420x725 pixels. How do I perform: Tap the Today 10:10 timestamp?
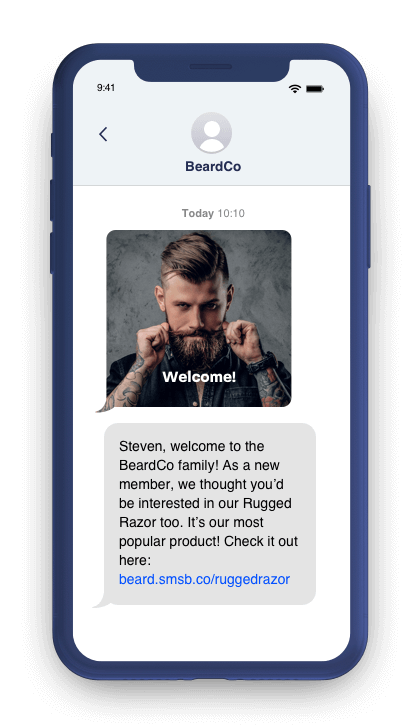pyautogui.click(x=213, y=213)
